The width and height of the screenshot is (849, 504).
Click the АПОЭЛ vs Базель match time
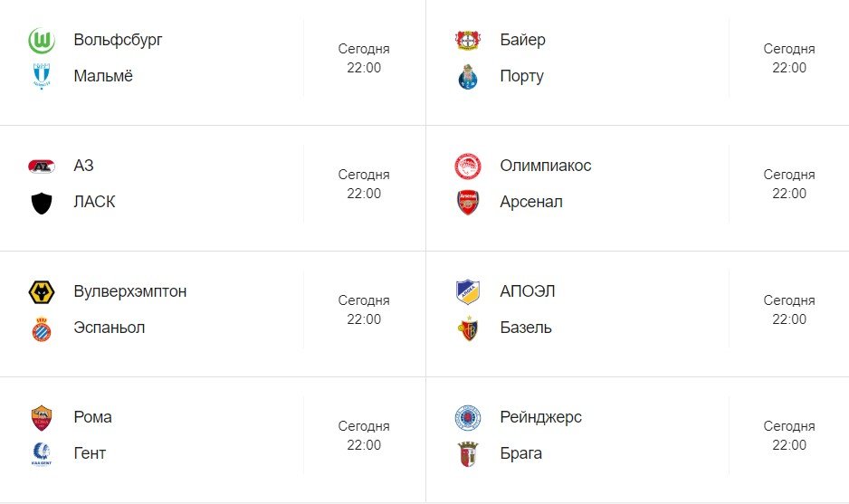(x=788, y=309)
